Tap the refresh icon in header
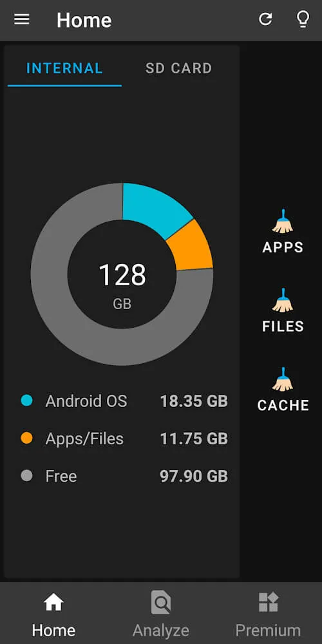This screenshot has width=322, height=644. coord(265,19)
